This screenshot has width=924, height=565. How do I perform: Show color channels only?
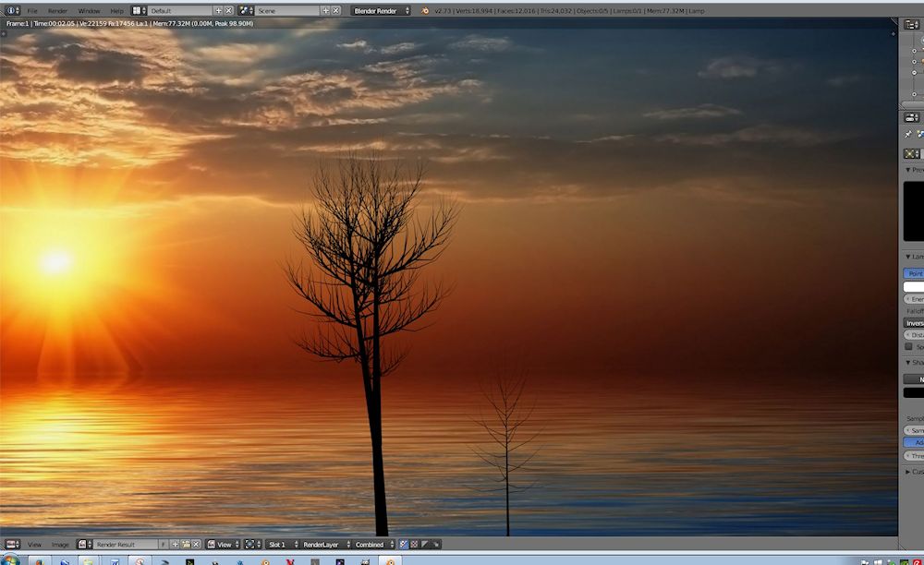[414, 545]
